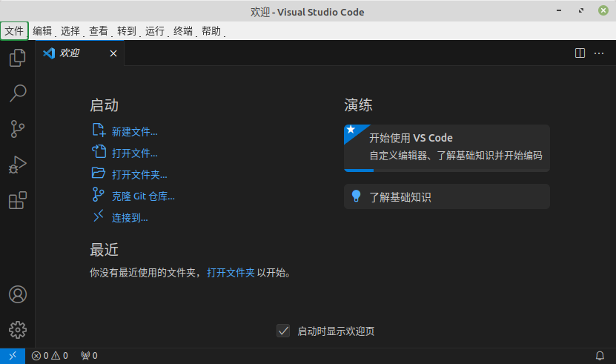The height and width of the screenshot is (364, 616).
Task: Select the 欢迎 editor tab
Action: pos(80,53)
